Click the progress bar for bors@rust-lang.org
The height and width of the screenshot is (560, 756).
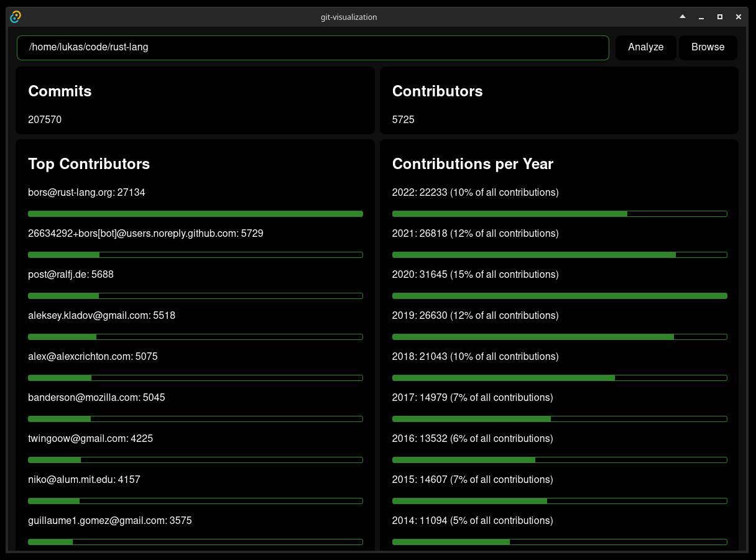click(x=195, y=213)
